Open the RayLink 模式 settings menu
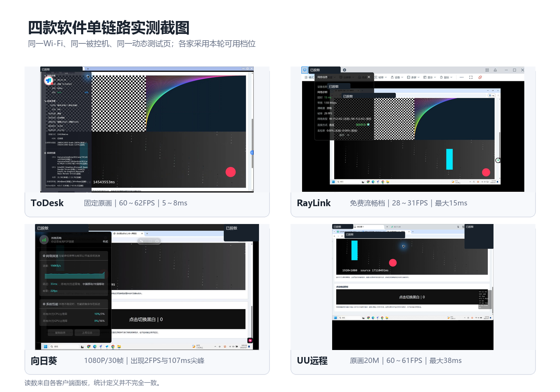560x392 pixels. click(x=309, y=77)
